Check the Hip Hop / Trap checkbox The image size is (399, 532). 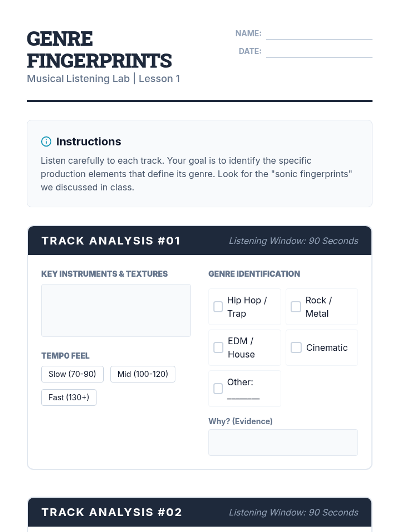pyautogui.click(x=218, y=307)
